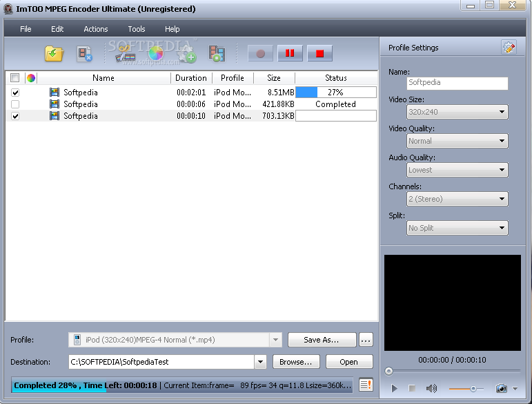Open the Video Quality Normal dropdown
532x404 pixels.
457,141
